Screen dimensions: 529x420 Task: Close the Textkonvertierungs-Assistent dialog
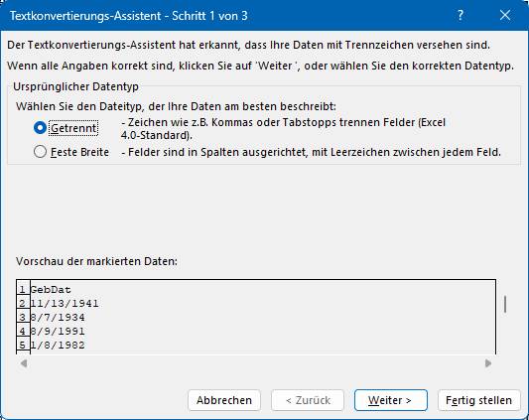click(505, 15)
